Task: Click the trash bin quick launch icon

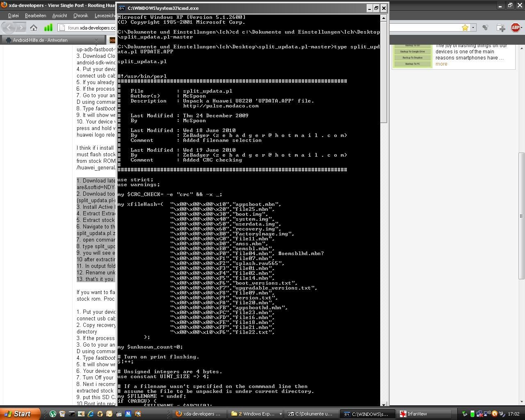Action: tap(62, 414)
